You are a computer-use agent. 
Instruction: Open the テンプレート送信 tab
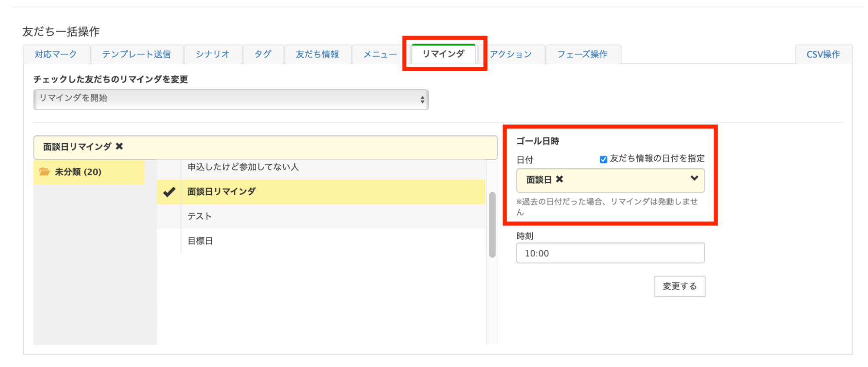coord(136,55)
